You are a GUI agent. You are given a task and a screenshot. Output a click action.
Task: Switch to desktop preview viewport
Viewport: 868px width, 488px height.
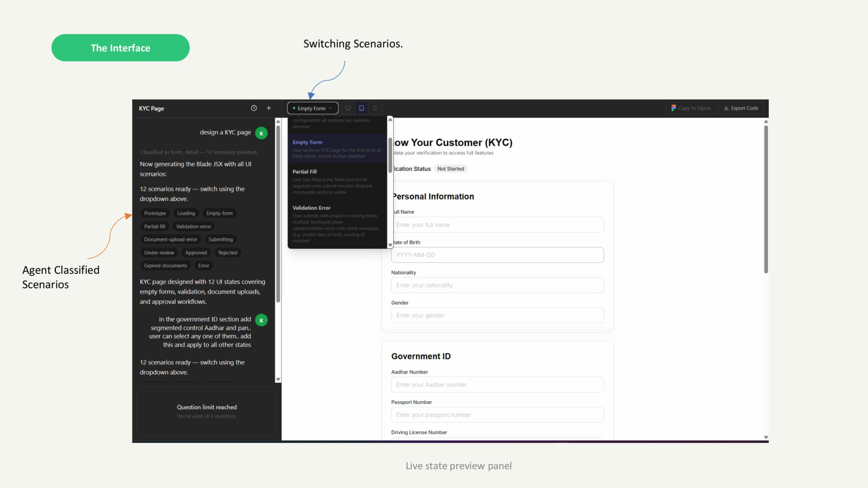[348, 108]
